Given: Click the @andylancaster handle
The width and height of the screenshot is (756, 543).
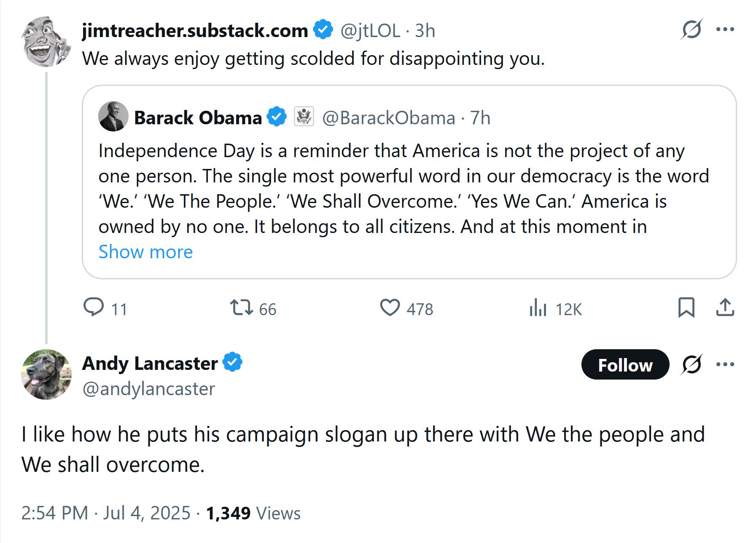Looking at the screenshot, I should 149,389.
